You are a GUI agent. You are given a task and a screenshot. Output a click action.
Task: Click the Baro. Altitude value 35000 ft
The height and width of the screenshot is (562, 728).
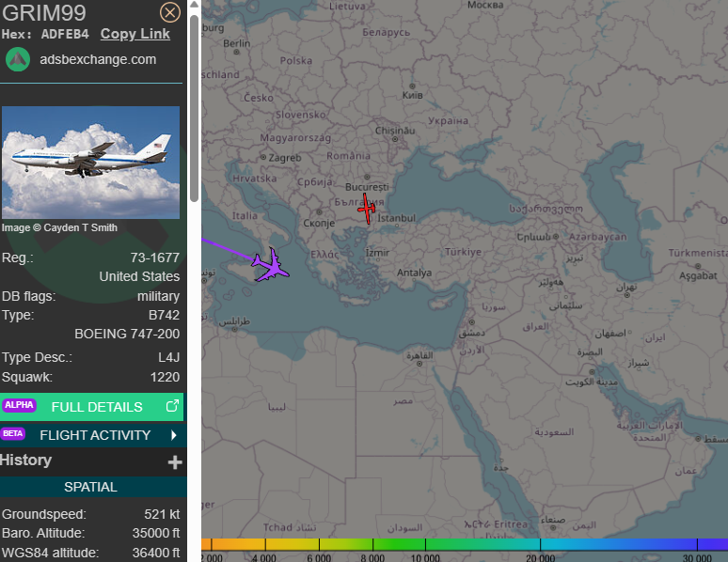click(156, 533)
